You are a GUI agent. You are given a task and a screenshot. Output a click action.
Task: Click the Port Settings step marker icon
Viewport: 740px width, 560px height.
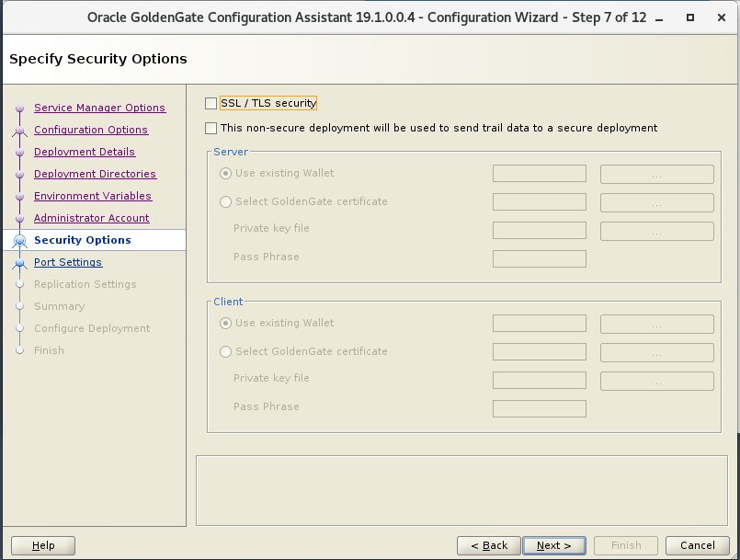(x=19, y=263)
